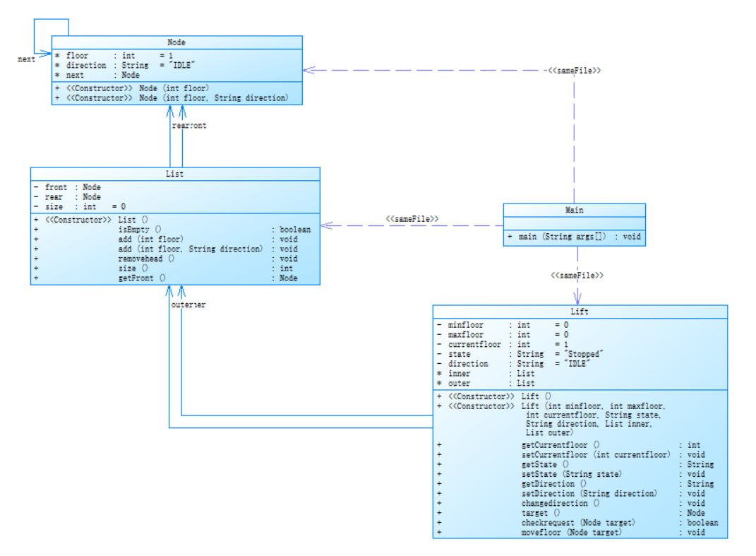Select the sameFile label on List dependency
756x556 pixels.
(x=412, y=219)
